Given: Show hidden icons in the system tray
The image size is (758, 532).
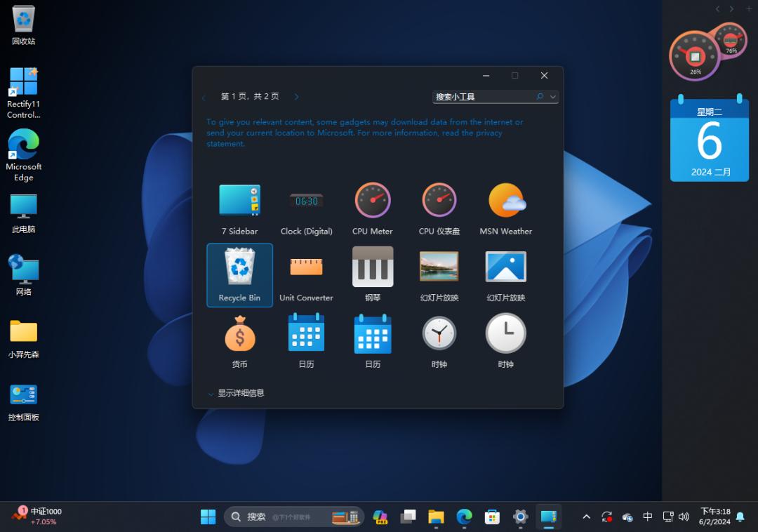Looking at the screenshot, I should tap(586, 517).
